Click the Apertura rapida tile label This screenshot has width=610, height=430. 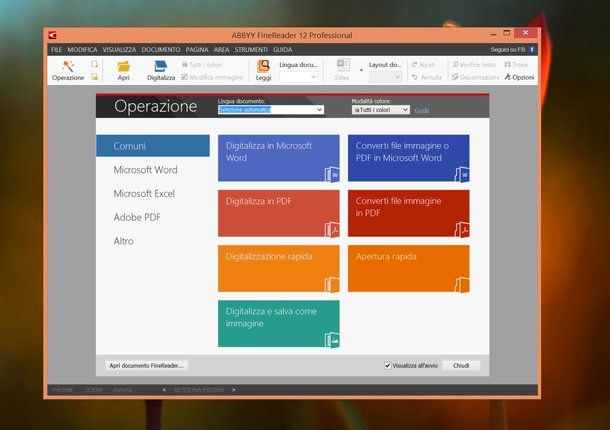[386, 256]
